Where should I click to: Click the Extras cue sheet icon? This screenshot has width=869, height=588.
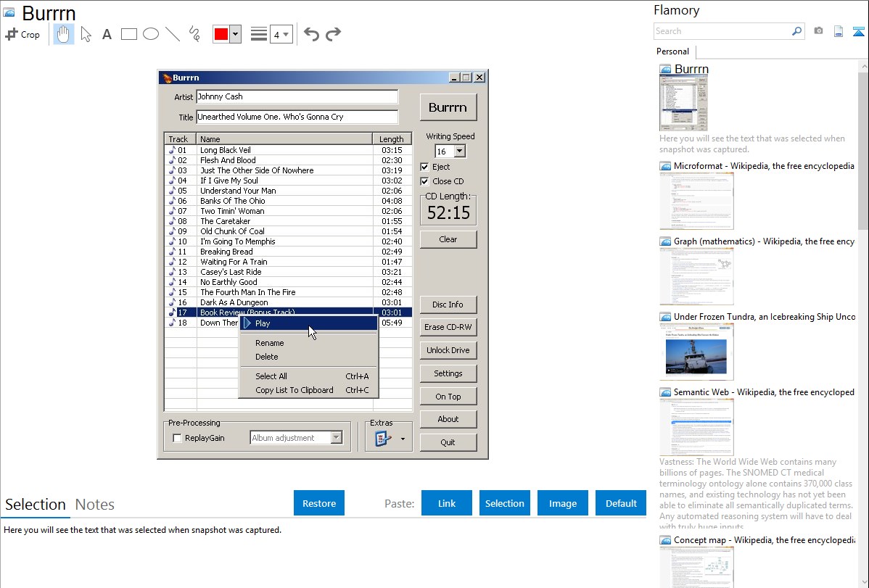(383, 439)
